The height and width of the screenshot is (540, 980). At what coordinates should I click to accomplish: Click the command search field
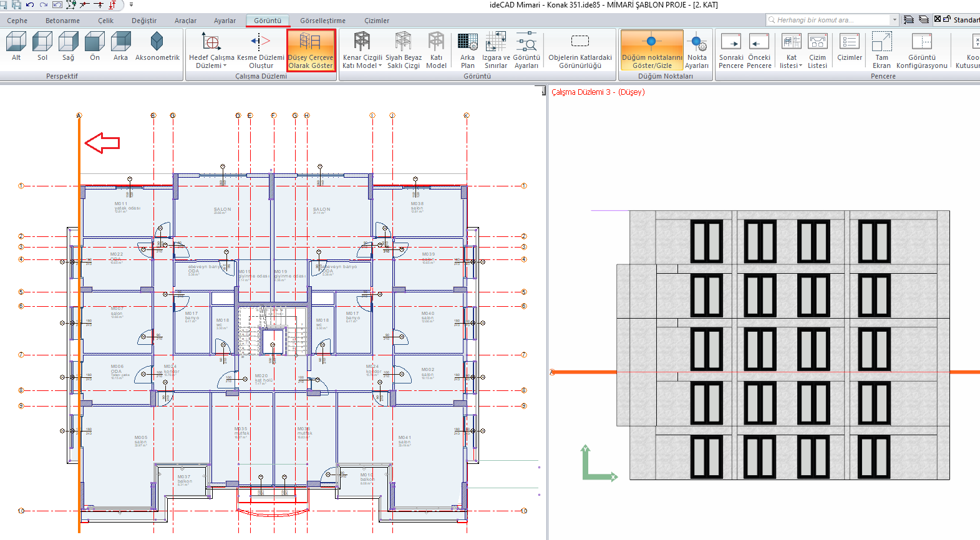click(x=830, y=20)
